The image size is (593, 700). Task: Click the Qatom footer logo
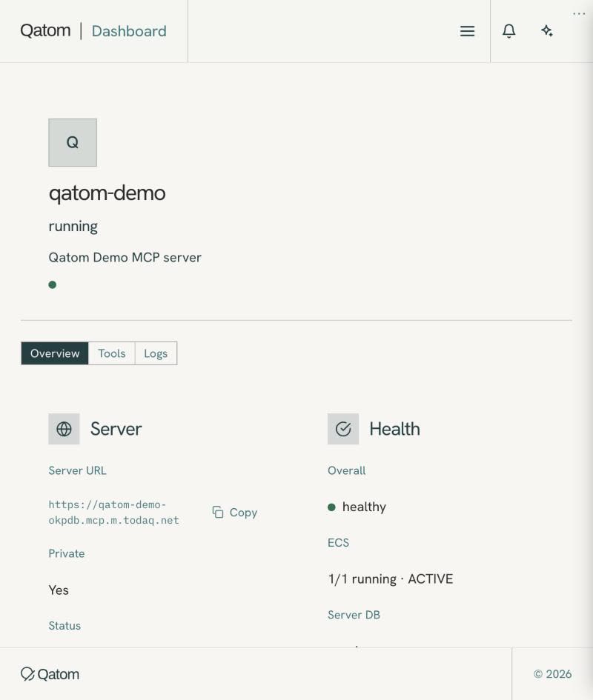point(50,674)
